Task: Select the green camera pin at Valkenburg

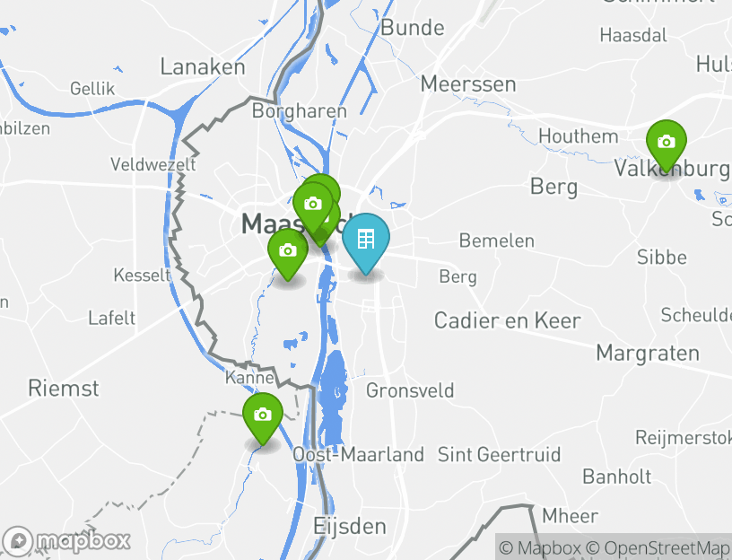Action: (667, 144)
